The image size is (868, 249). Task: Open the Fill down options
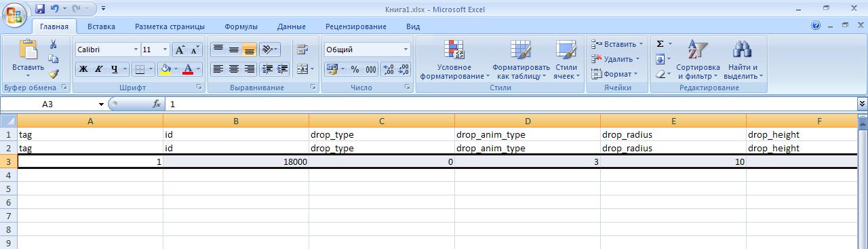(663, 59)
